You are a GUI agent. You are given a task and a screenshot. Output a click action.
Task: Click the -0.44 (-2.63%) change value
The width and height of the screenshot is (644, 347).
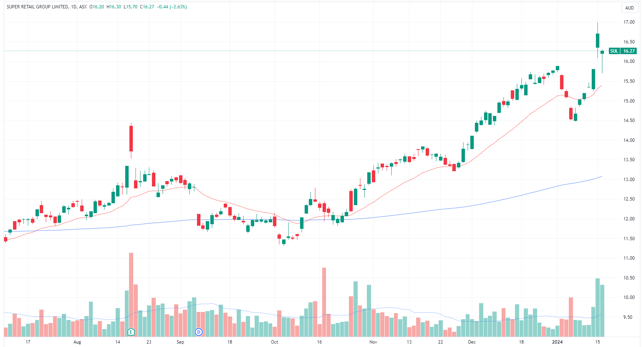172,7
